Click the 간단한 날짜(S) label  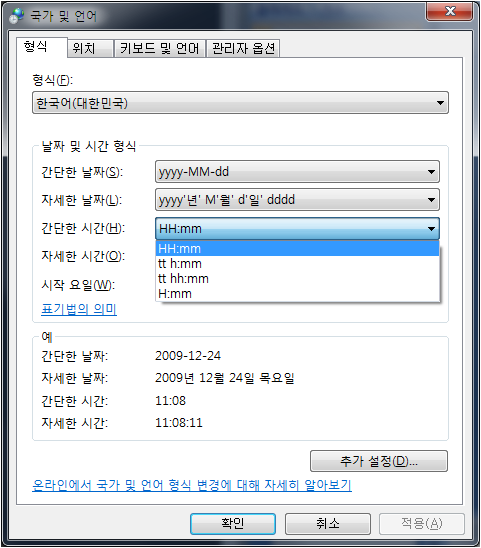(x=82, y=172)
